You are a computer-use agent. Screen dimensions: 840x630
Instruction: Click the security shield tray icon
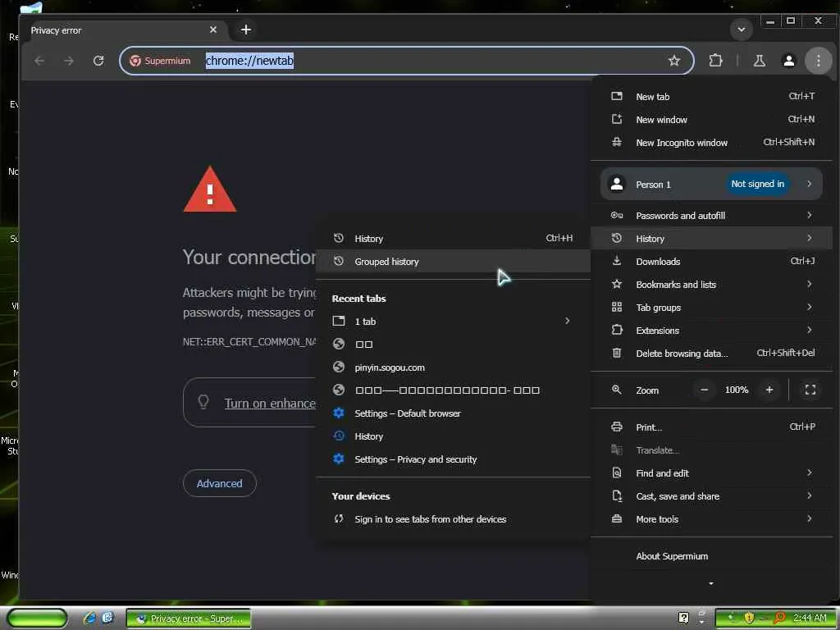749,619
